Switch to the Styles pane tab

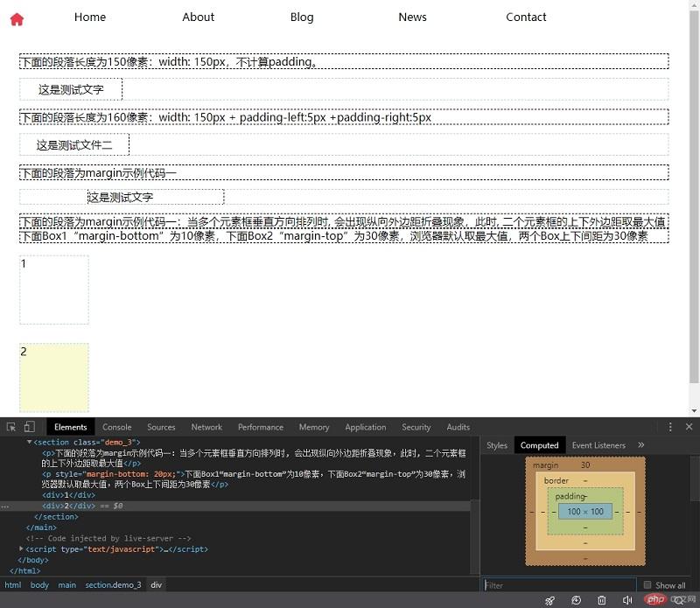497,445
